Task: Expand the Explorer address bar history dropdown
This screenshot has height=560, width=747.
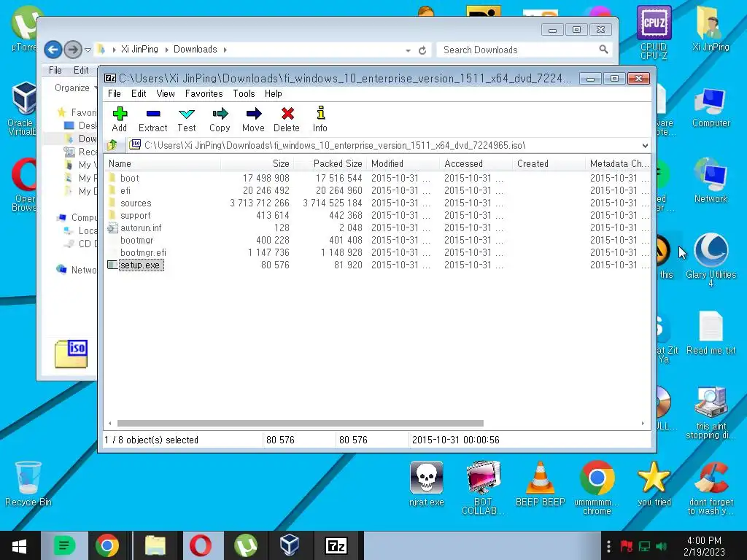Action: click(x=408, y=50)
